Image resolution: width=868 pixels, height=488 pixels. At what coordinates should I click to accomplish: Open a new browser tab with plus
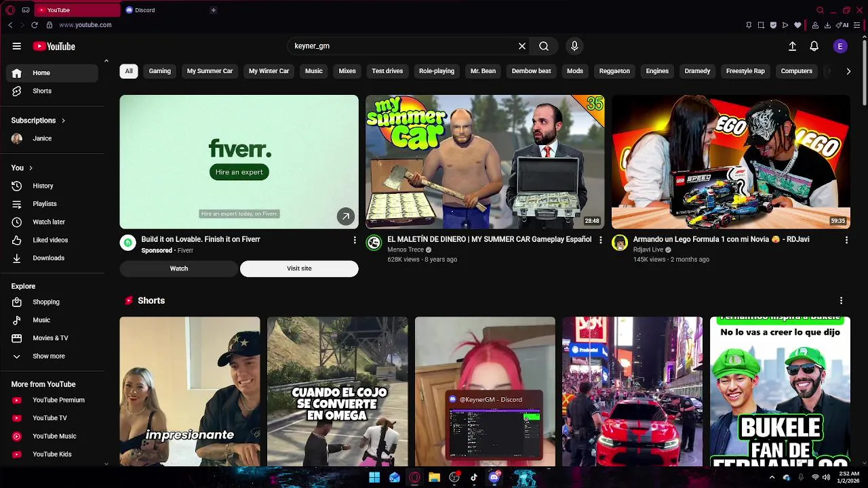point(213,10)
